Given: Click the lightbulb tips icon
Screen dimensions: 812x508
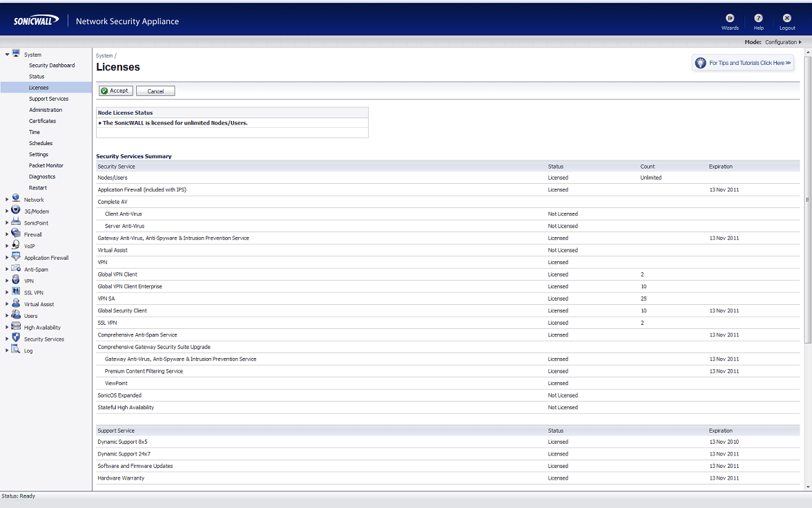Looking at the screenshot, I should [700, 63].
